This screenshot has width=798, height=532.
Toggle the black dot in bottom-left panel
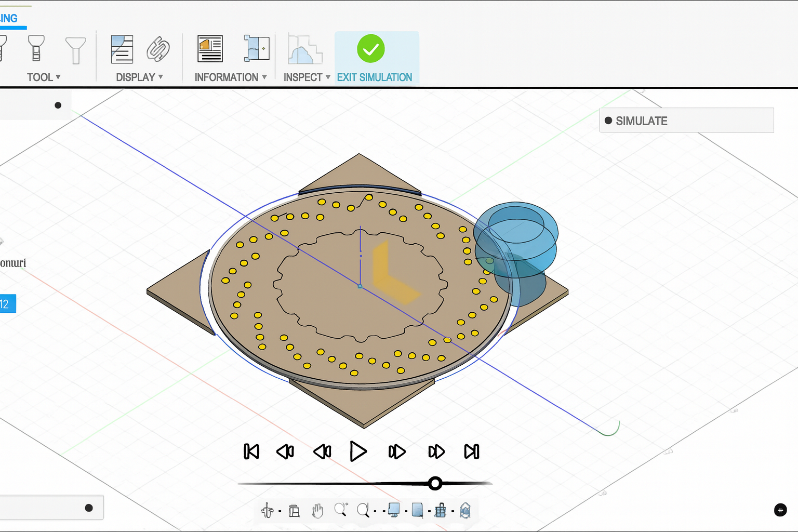pyautogui.click(x=89, y=508)
